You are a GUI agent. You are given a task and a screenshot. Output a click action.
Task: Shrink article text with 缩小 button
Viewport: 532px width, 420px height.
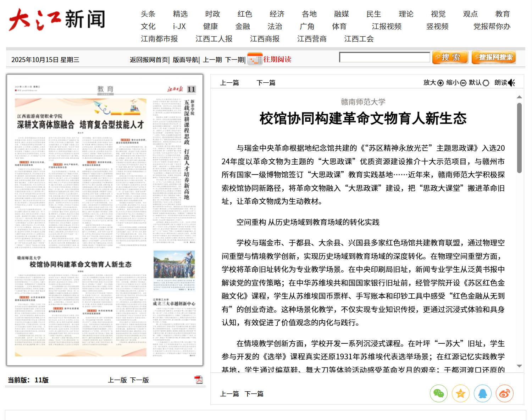456,83
